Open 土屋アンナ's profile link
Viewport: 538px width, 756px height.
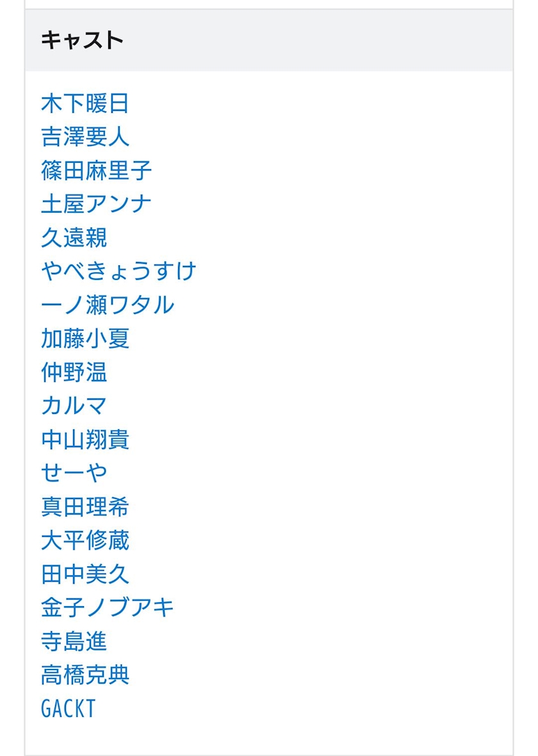pos(96,204)
